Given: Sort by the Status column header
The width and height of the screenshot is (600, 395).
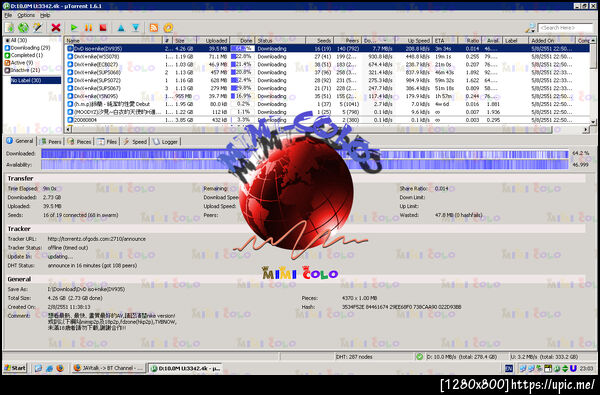Looking at the screenshot, I should (x=280, y=41).
